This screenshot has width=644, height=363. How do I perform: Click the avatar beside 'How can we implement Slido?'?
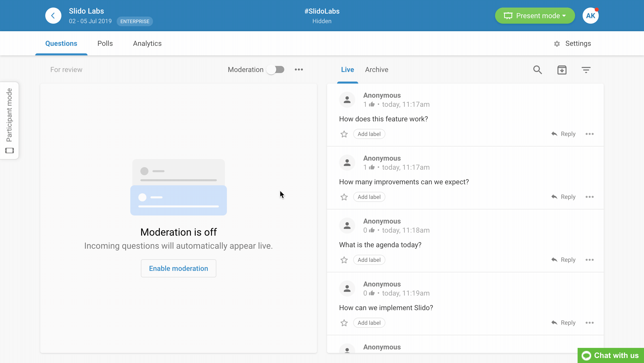347,288
